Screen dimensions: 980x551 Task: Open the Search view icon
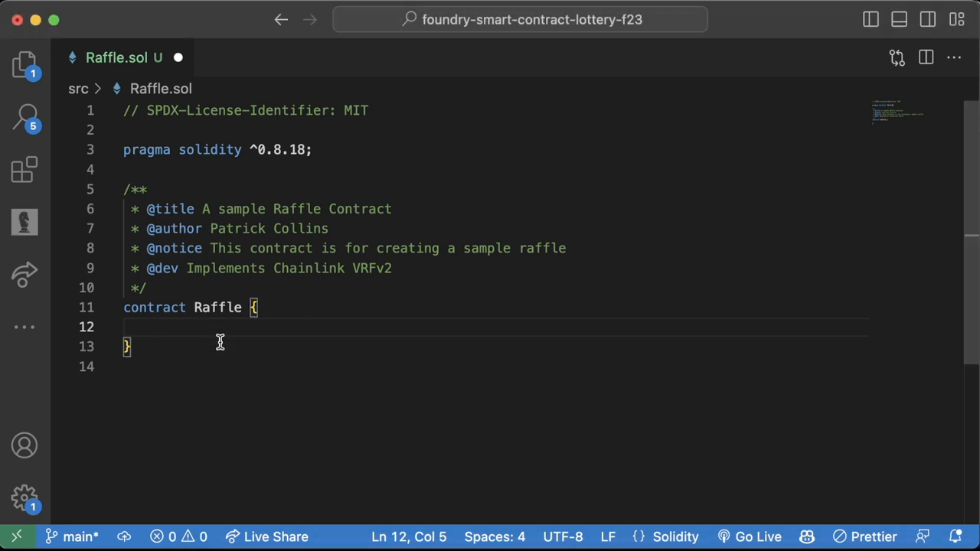click(24, 117)
